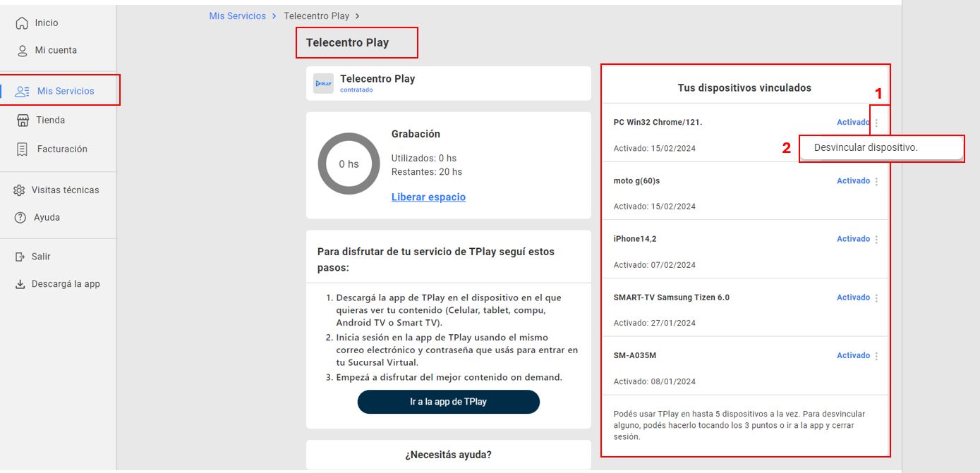The height and width of the screenshot is (473, 980).
Task: Select the Tienda store icon
Action: [x=23, y=121]
